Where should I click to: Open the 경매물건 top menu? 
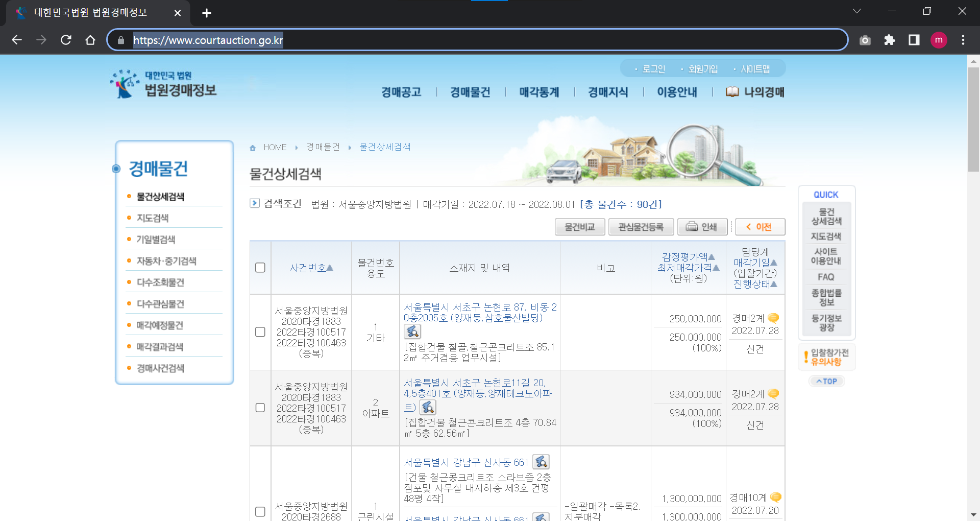(x=470, y=92)
